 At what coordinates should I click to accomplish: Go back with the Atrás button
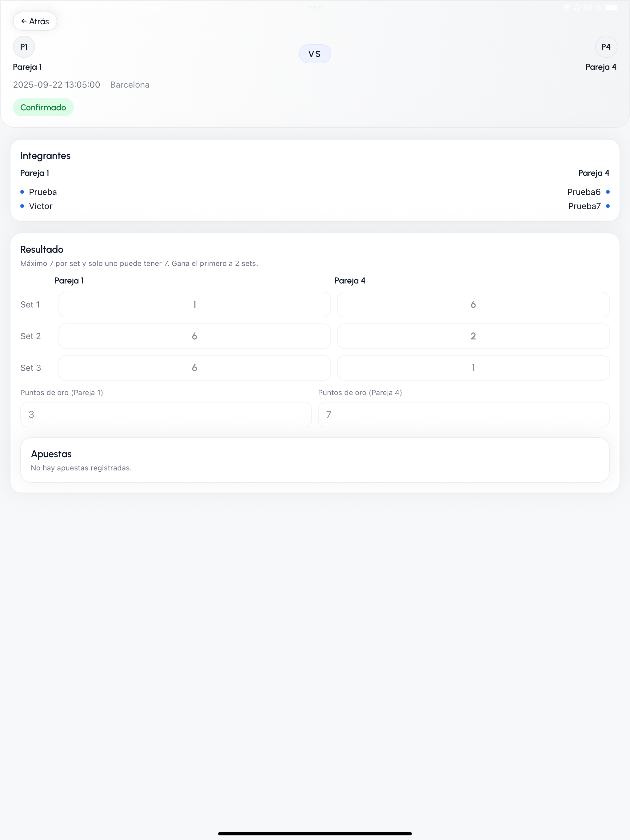coord(35,21)
